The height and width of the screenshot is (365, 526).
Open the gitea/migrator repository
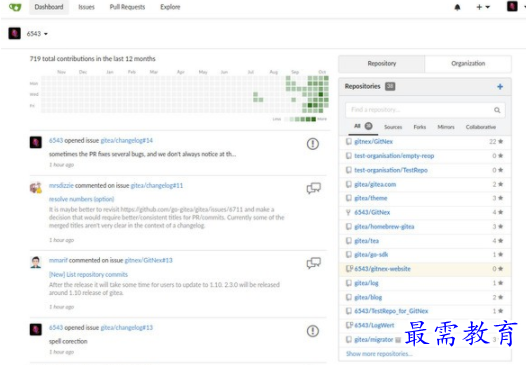(x=373, y=340)
